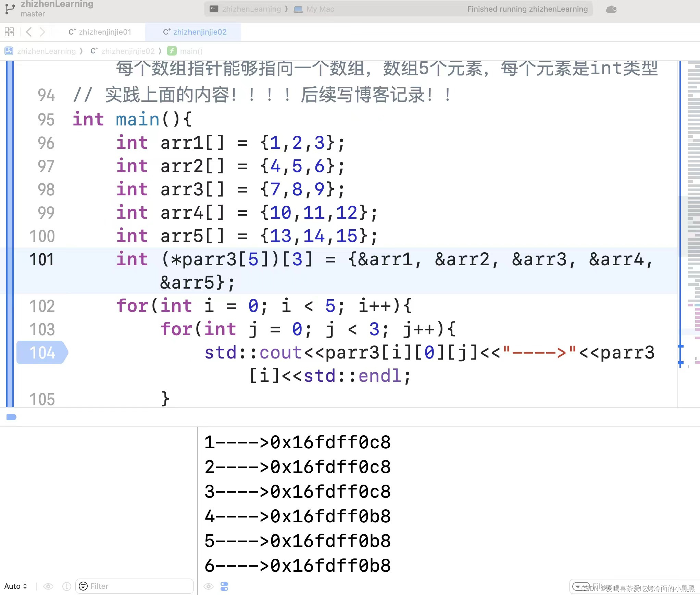Toggle console output eye icon
Viewport: 700px width, 595px height.
tap(208, 586)
